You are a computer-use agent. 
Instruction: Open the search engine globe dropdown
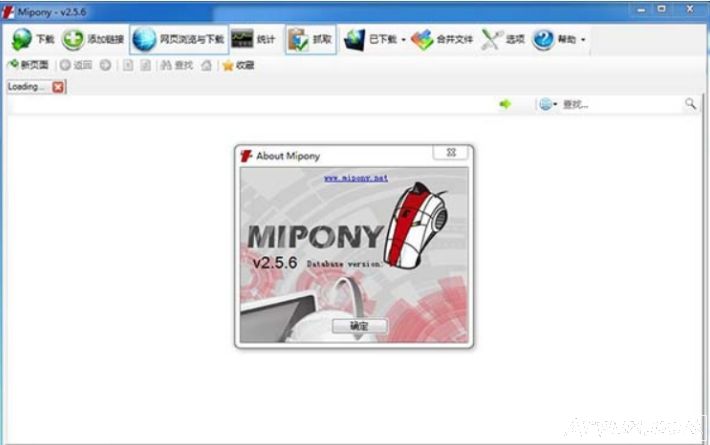(x=548, y=105)
